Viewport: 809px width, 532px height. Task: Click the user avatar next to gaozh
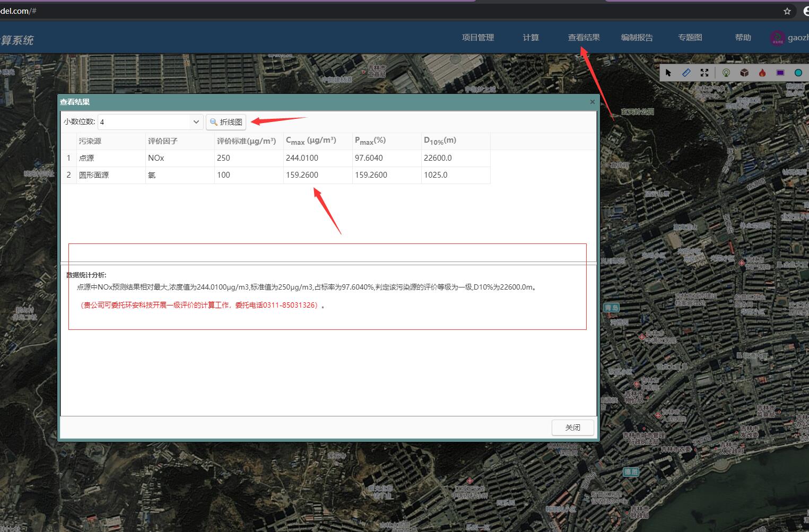(x=777, y=38)
